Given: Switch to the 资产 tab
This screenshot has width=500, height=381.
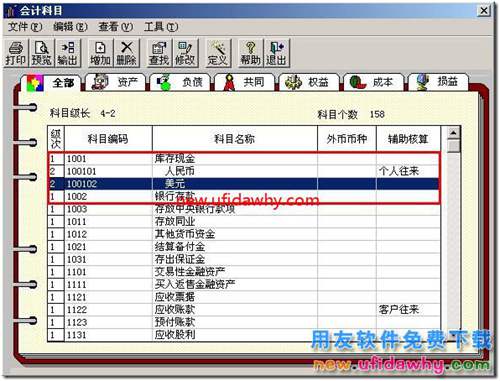Looking at the screenshot, I should point(115,82).
